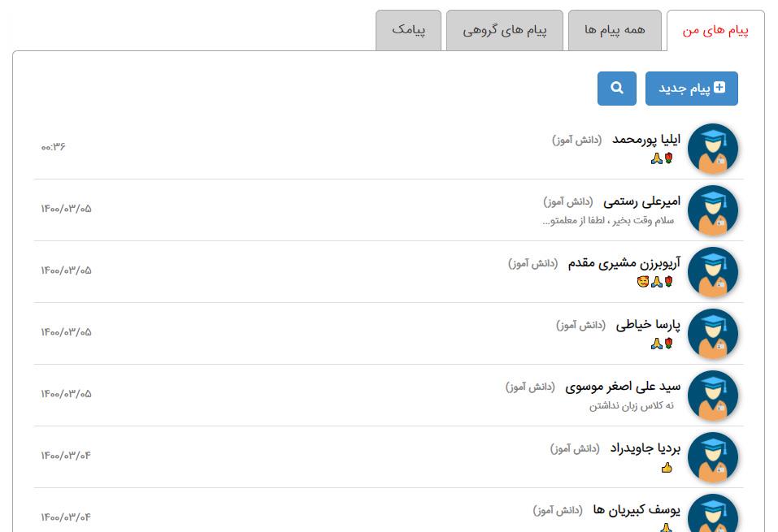The image size is (778, 532).
Task: Open conversation with پارسا خیاطی
Action: (x=389, y=334)
